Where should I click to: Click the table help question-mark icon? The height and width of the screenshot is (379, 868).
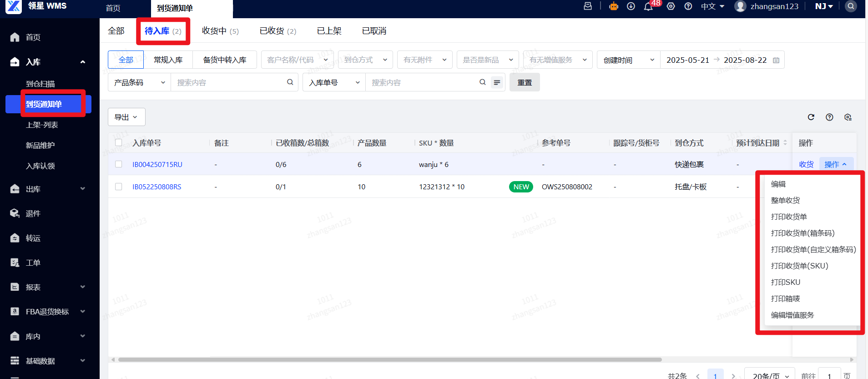(x=829, y=117)
